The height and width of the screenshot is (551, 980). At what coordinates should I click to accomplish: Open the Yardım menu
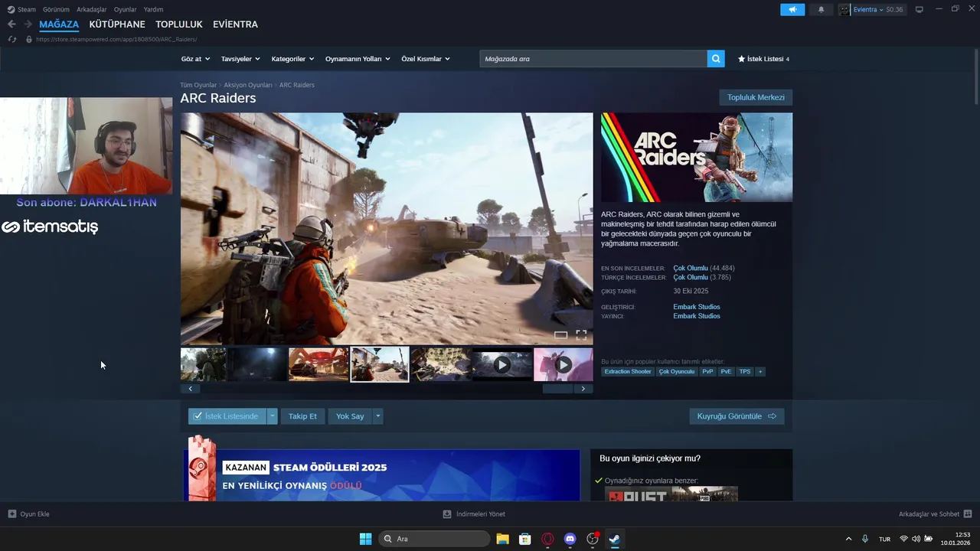click(x=153, y=9)
